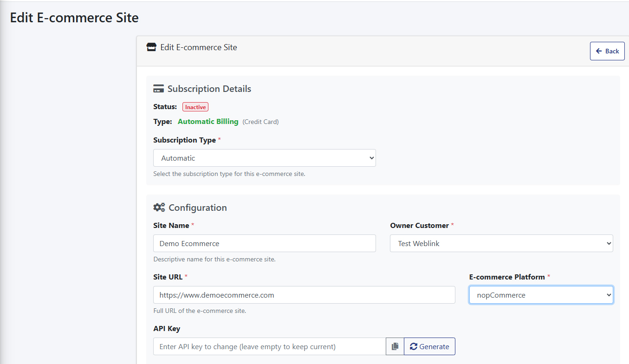This screenshot has width=629, height=364.
Task: Click the store icon in the card header
Action: coord(151,47)
